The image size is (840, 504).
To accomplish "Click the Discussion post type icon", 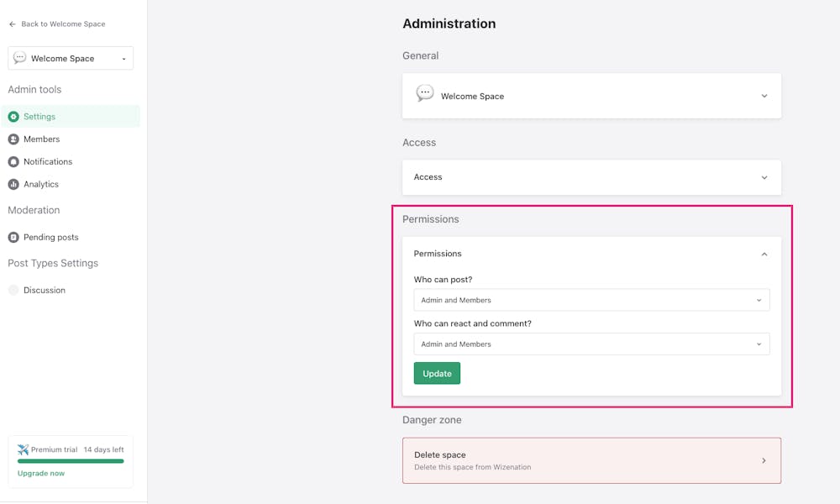I will [x=13, y=291].
